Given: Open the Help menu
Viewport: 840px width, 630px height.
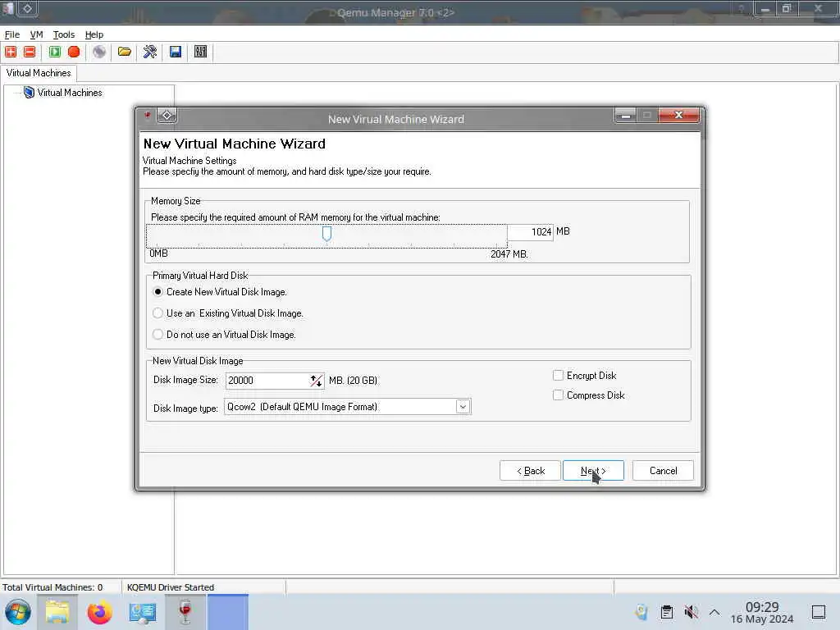Looking at the screenshot, I should pyautogui.click(x=94, y=34).
